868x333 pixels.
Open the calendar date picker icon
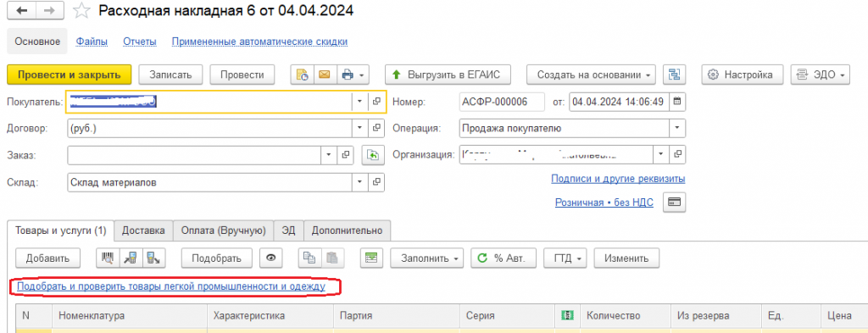[x=677, y=101]
